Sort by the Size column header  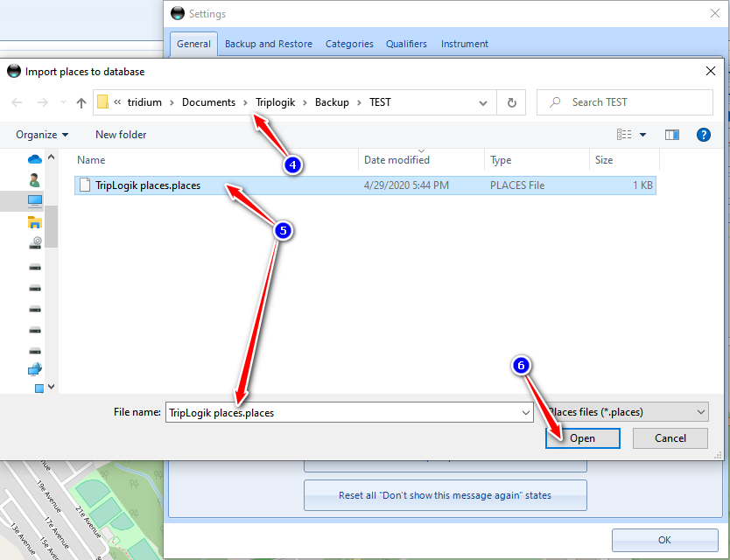click(625, 160)
